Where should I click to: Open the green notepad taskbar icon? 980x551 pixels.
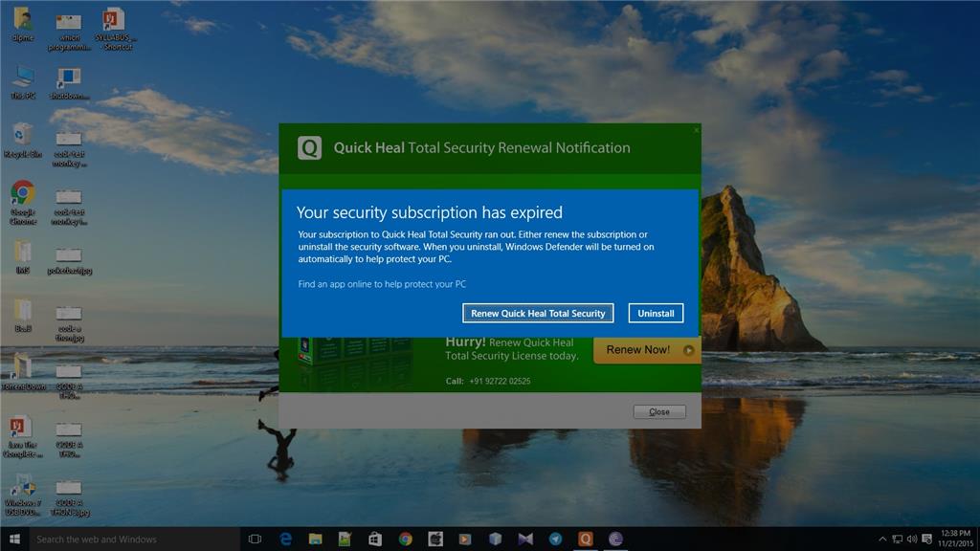[x=345, y=539]
